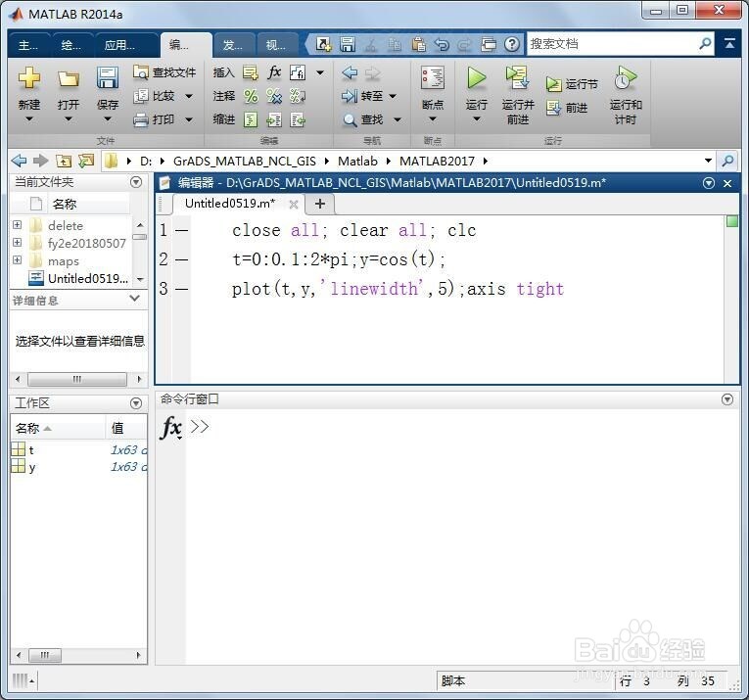
Task: Click the Print button
Action: [154, 118]
